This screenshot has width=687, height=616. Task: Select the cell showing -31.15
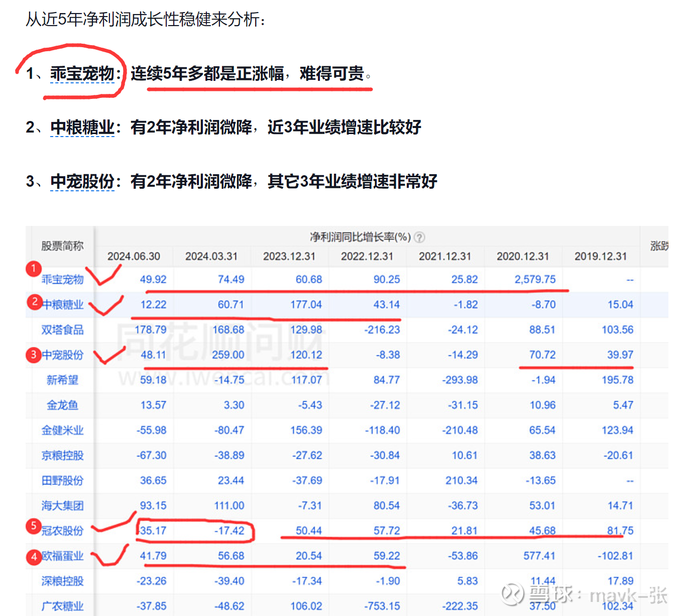pos(463,405)
